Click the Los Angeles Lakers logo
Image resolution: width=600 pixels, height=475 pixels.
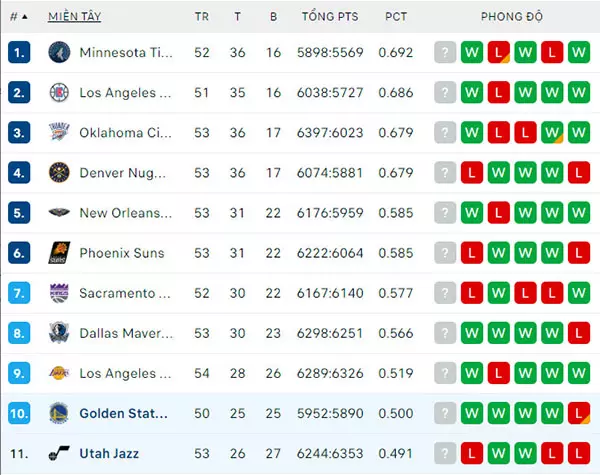(x=59, y=373)
